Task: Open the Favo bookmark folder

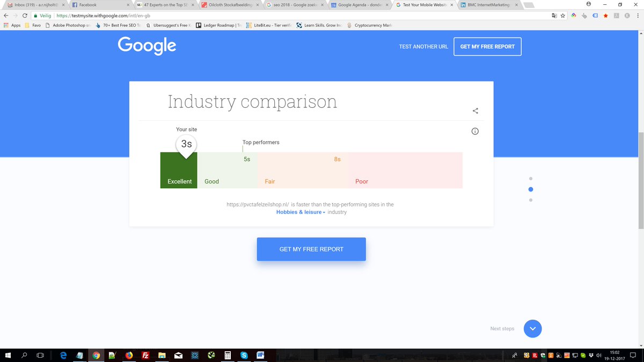Action: 32,25
